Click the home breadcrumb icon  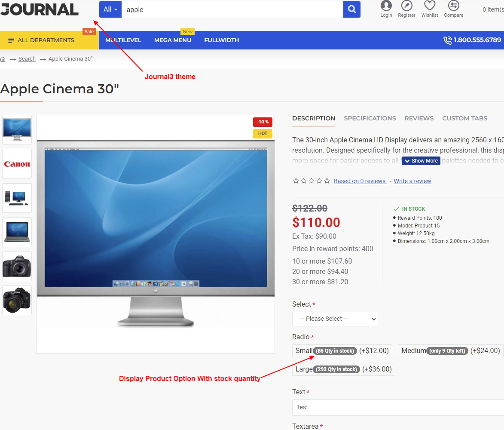coord(3,59)
